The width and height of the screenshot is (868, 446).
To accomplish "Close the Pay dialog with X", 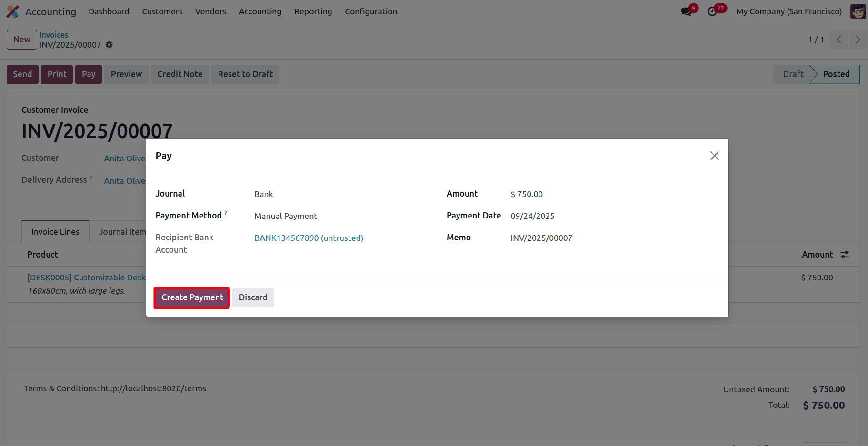I will pyautogui.click(x=714, y=156).
